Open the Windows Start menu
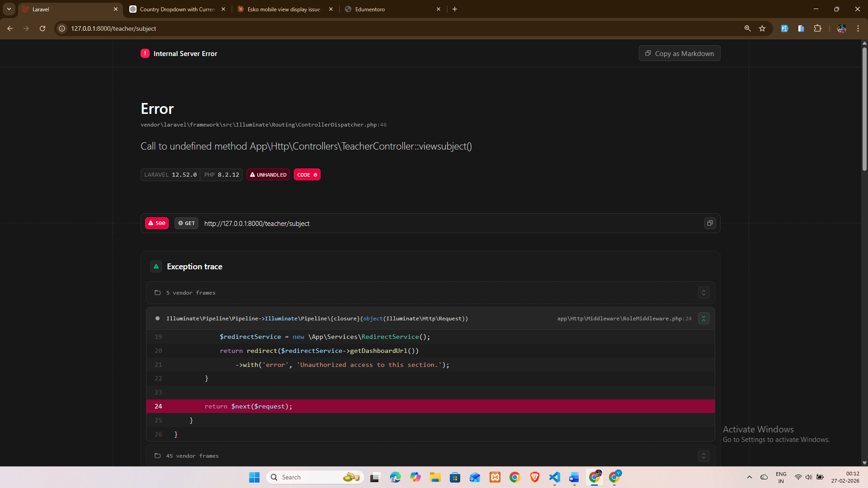The height and width of the screenshot is (488, 868). tap(254, 477)
